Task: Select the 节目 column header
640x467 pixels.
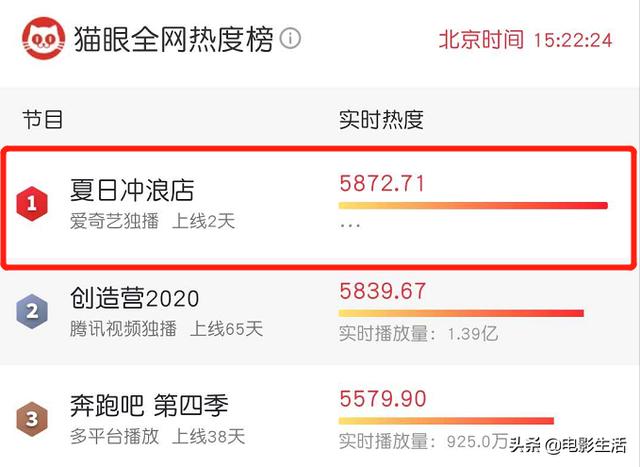Action: click(x=43, y=120)
